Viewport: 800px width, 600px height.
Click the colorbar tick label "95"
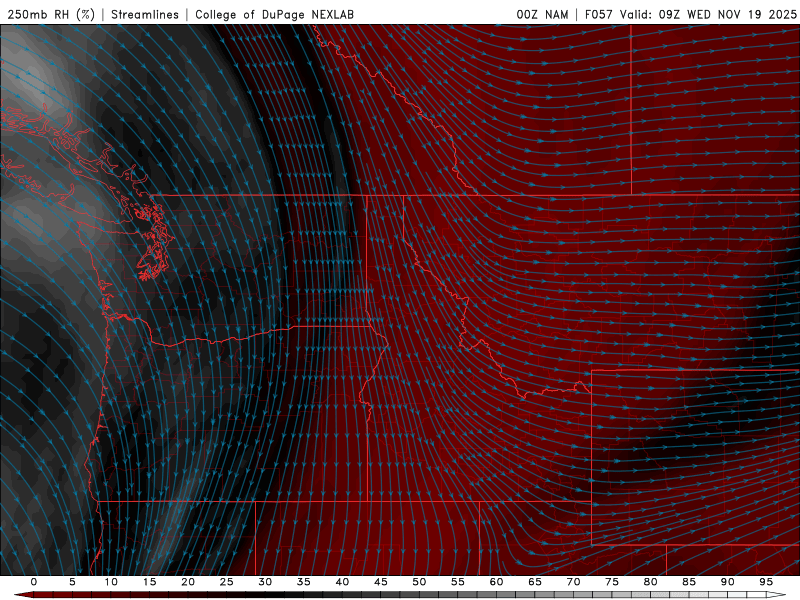click(x=766, y=582)
